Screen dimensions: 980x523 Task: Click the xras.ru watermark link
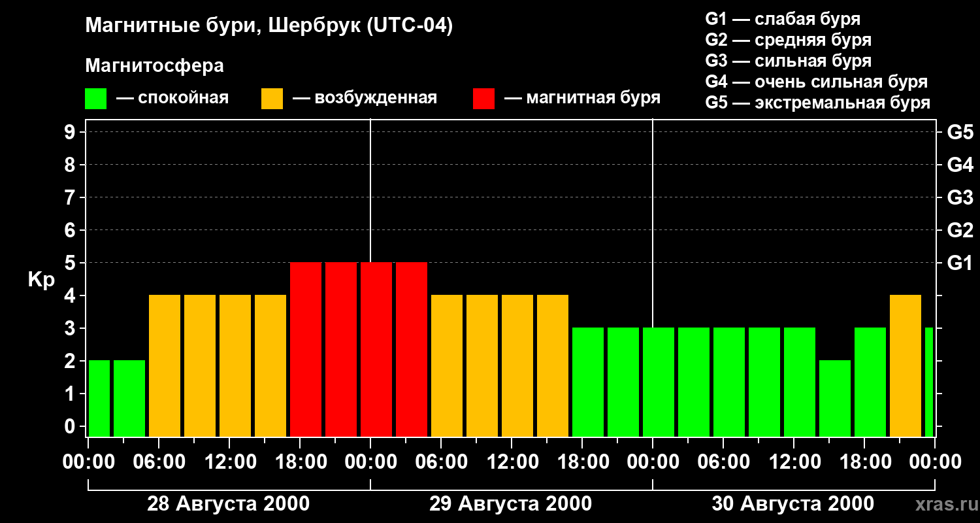[943, 504]
